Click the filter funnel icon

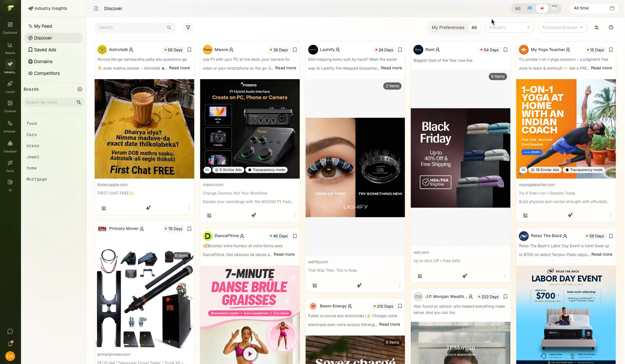(x=188, y=27)
